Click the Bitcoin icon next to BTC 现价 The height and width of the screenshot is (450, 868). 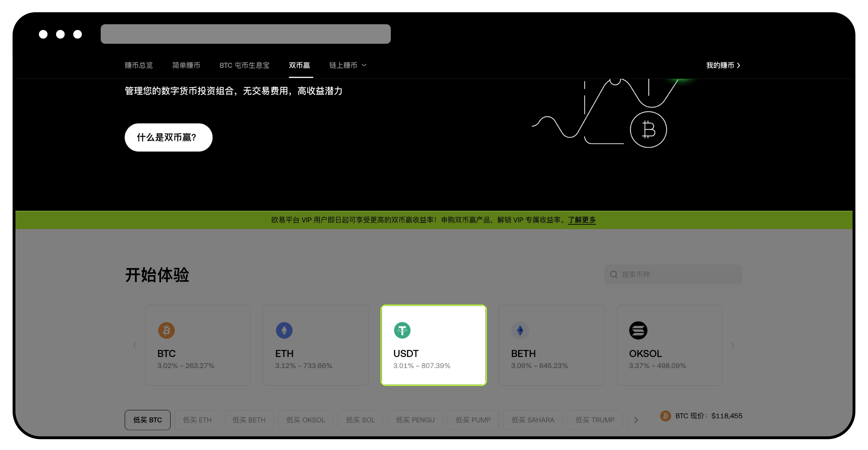[665, 416]
